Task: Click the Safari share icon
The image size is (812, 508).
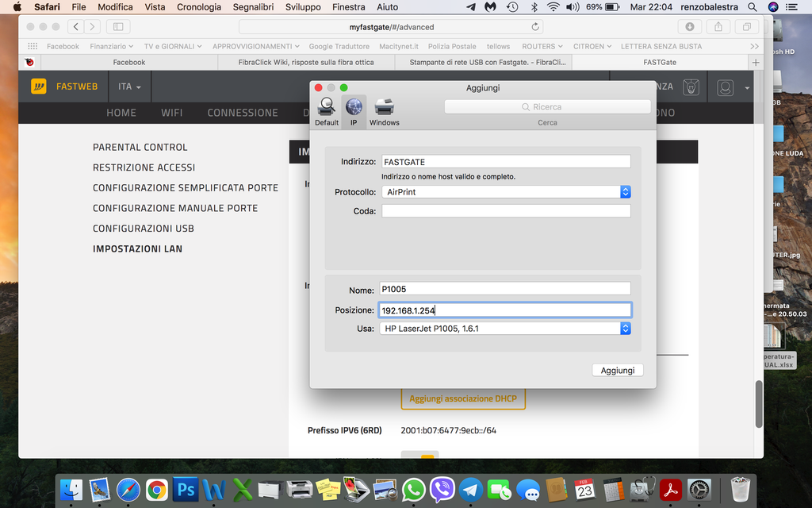Action: coord(718,26)
